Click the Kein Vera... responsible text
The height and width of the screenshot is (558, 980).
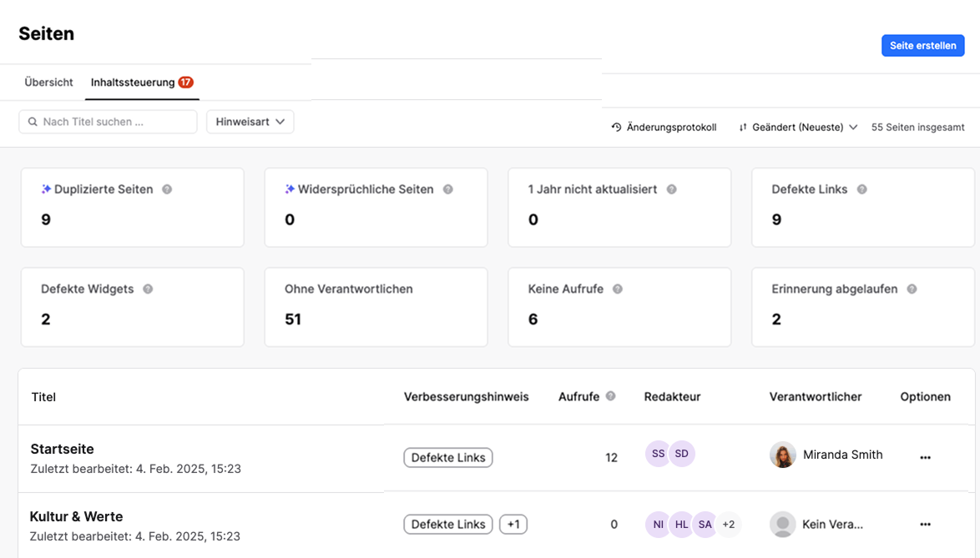tap(832, 525)
